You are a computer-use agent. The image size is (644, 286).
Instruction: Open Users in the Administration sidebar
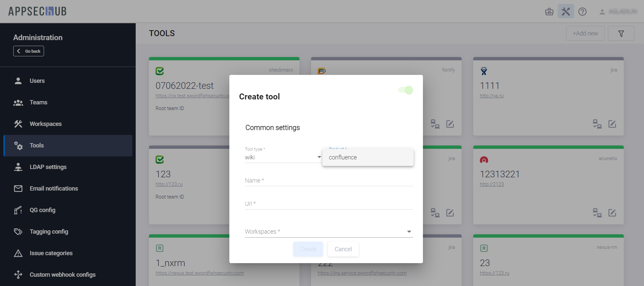click(37, 81)
